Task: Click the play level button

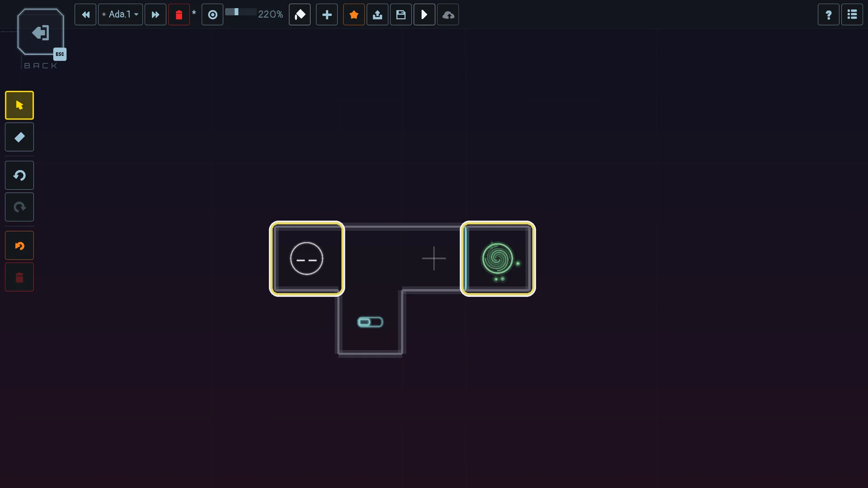Action: (425, 14)
